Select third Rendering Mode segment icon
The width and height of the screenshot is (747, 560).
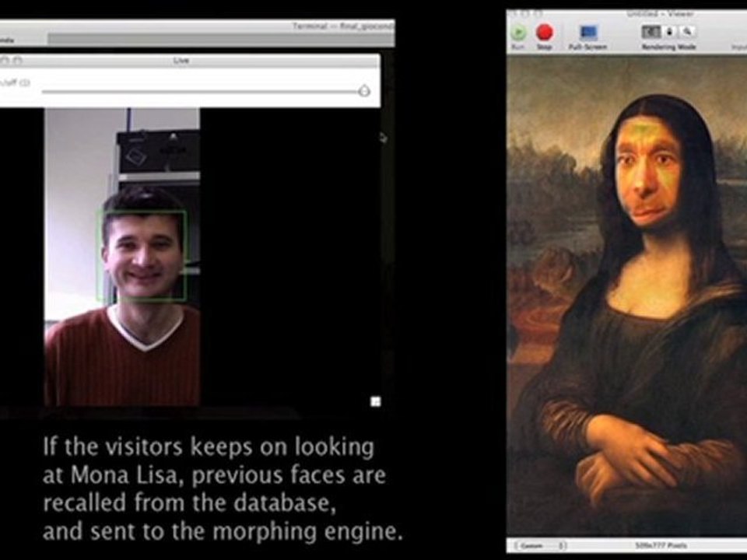(x=686, y=32)
